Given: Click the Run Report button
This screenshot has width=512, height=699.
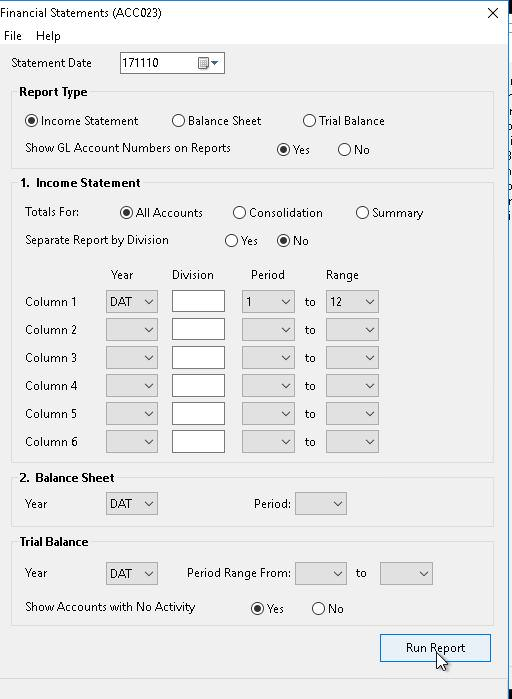Looking at the screenshot, I should [x=435, y=648].
